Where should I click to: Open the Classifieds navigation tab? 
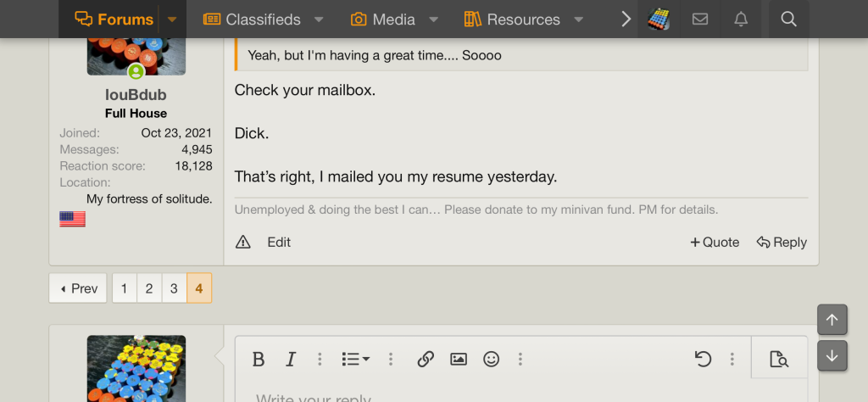tap(253, 20)
